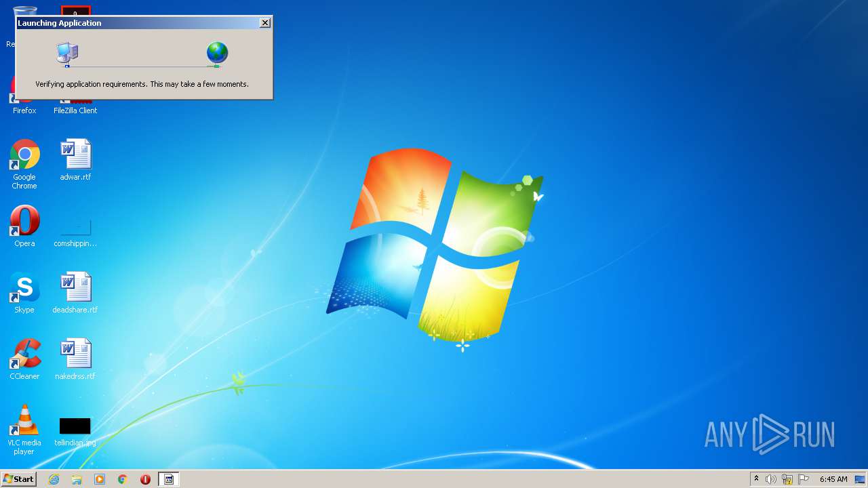This screenshot has width=868, height=488.
Task: Click the Show Desktop button in the taskbar corner
Action: click(860, 479)
